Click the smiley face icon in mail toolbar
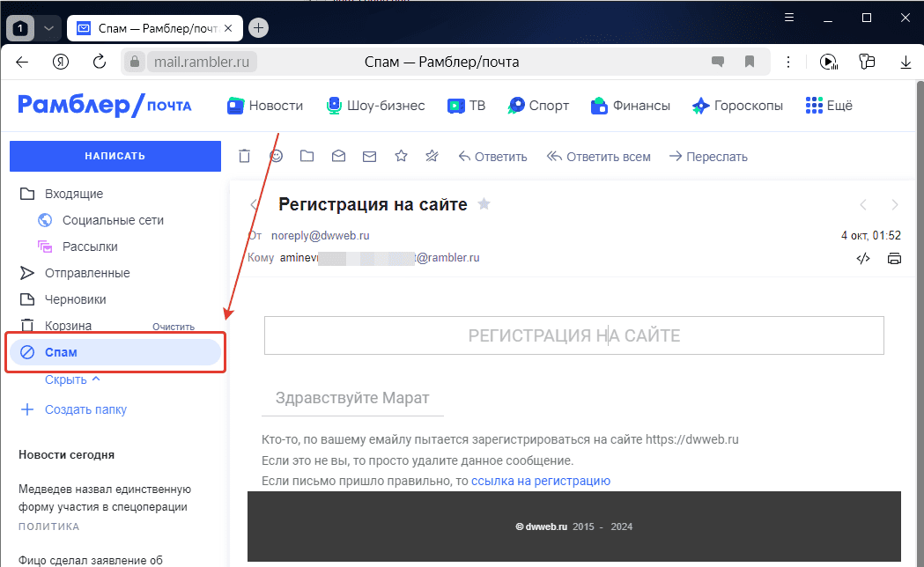This screenshot has width=924, height=567. coord(276,156)
